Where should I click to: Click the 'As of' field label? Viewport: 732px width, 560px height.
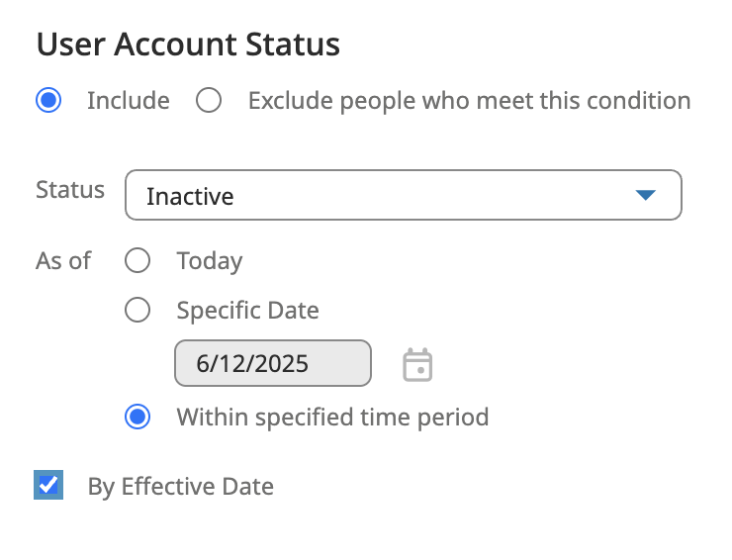click(x=63, y=261)
